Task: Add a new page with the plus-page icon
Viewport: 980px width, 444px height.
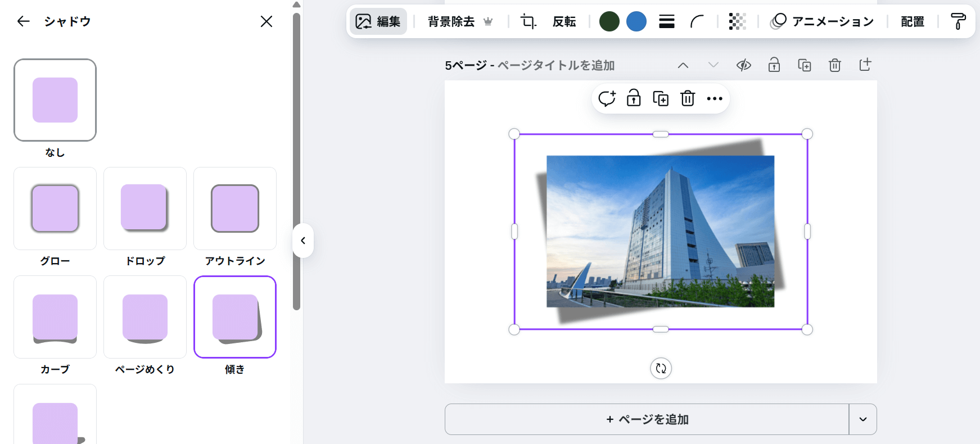Action: point(865,65)
